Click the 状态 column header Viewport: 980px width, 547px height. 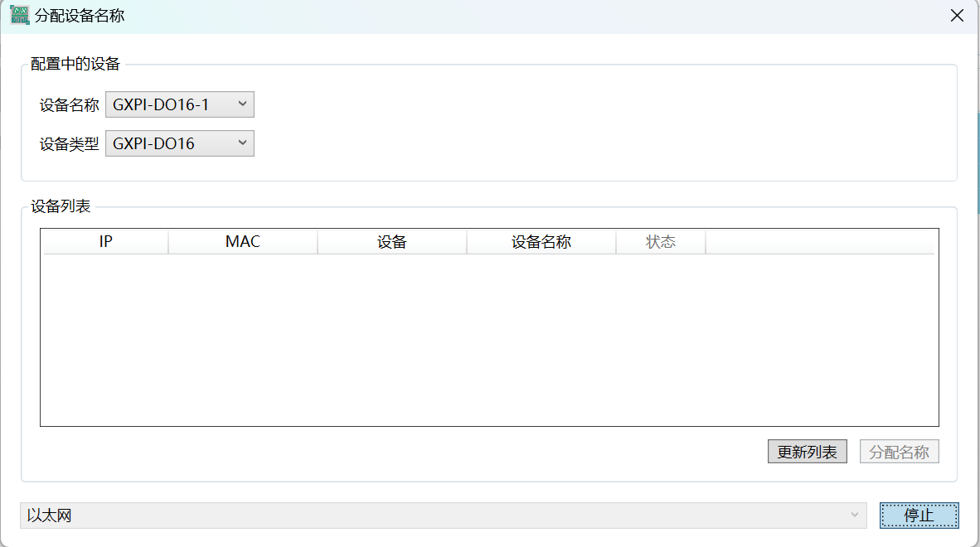point(661,242)
